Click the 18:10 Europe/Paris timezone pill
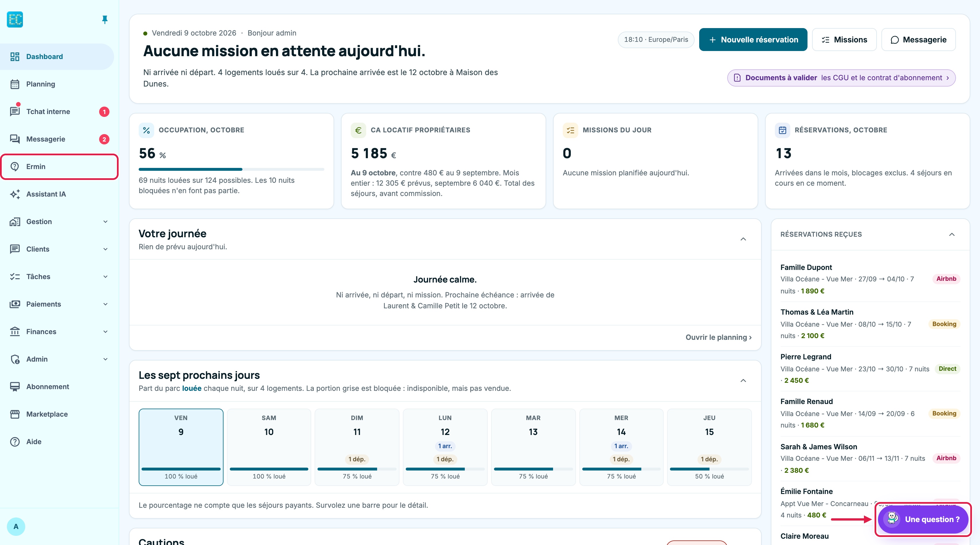Viewport: 980px width, 545px height. [x=656, y=40]
